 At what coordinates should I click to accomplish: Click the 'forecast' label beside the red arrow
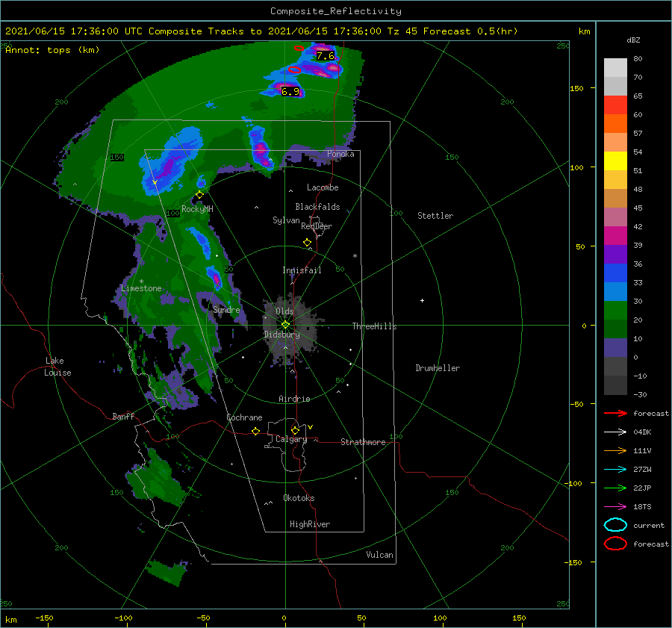coord(650,413)
